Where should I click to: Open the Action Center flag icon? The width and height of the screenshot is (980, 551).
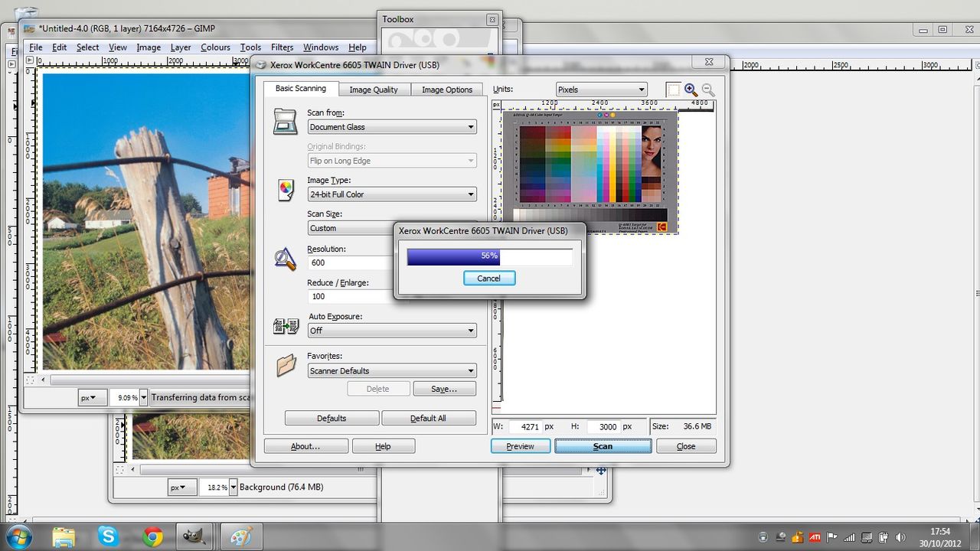coord(832,537)
